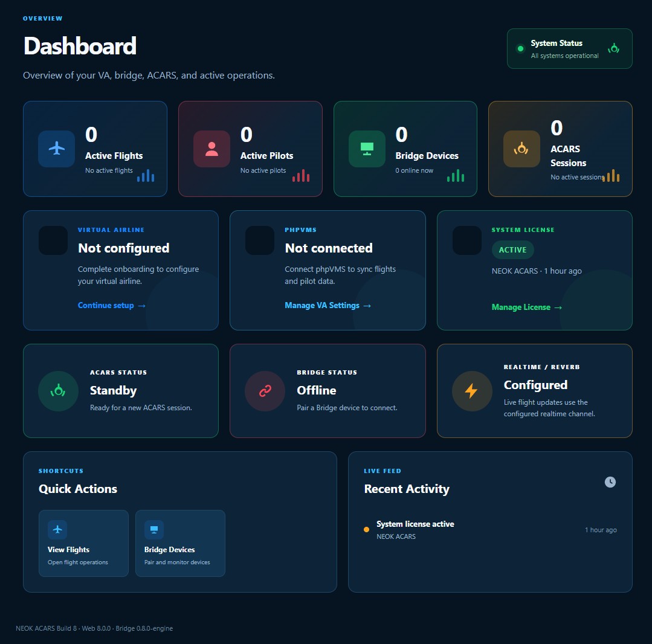Click the phpVMS card icon placeholder
The width and height of the screenshot is (652, 644).
(x=260, y=240)
